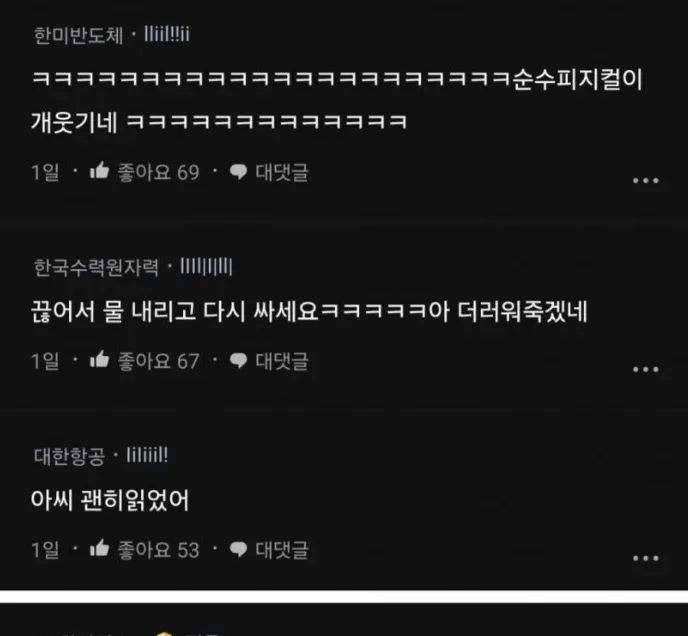The width and height of the screenshot is (688, 636).
Task: Click 좋아요 69 label
Action: (158, 172)
